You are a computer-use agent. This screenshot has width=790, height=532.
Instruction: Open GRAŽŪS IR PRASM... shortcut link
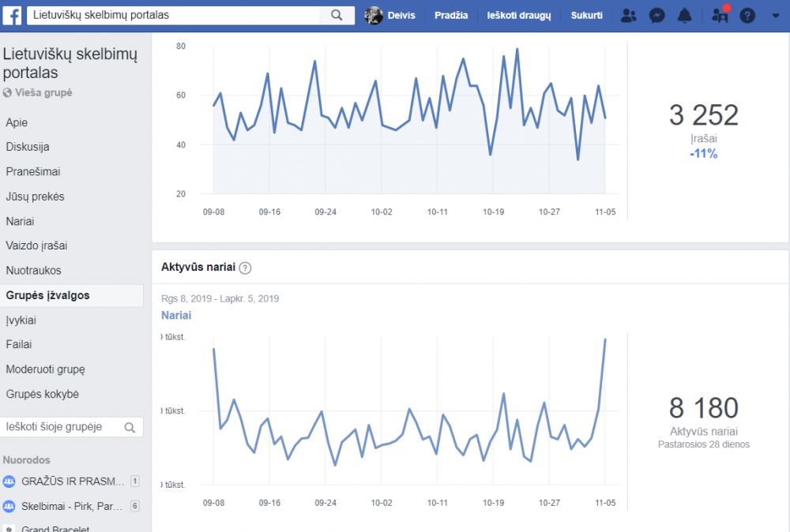[73, 481]
